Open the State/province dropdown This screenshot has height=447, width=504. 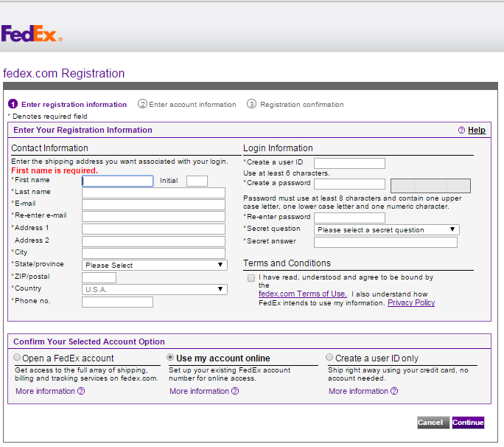tap(154, 265)
